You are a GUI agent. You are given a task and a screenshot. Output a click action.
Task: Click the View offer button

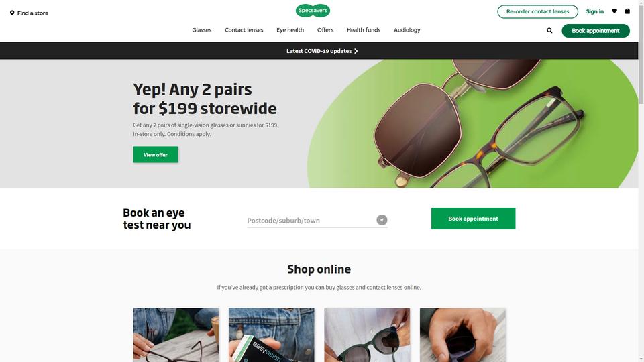[156, 155]
